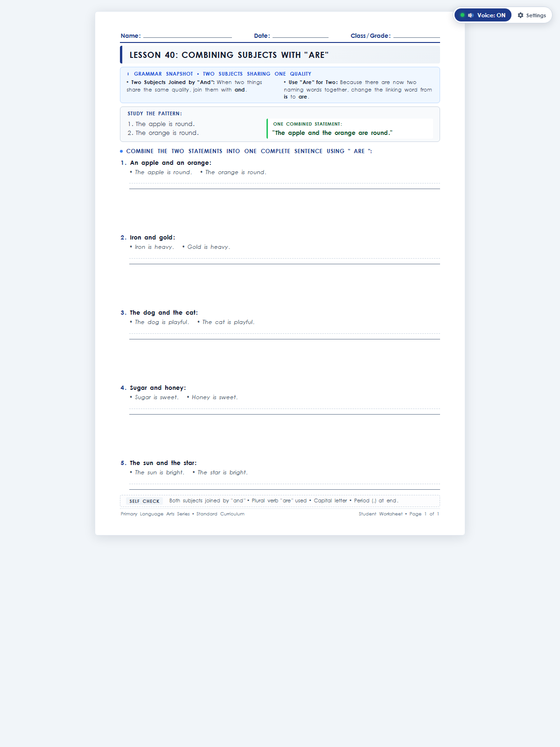This screenshot has width=560, height=747.
Task: Select question 3 heading 'The dog and the cat:'
Action: click(x=164, y=313)
